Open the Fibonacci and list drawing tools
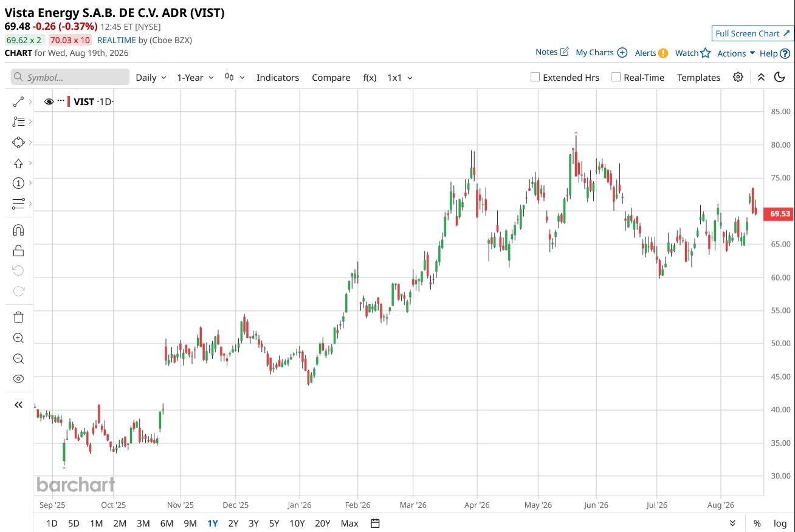 tap(18, 122)
